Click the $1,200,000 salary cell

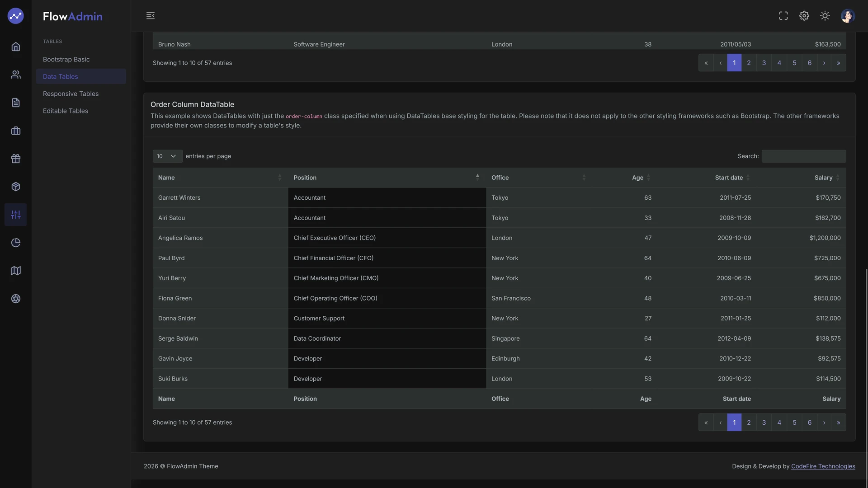click(801, 238)
